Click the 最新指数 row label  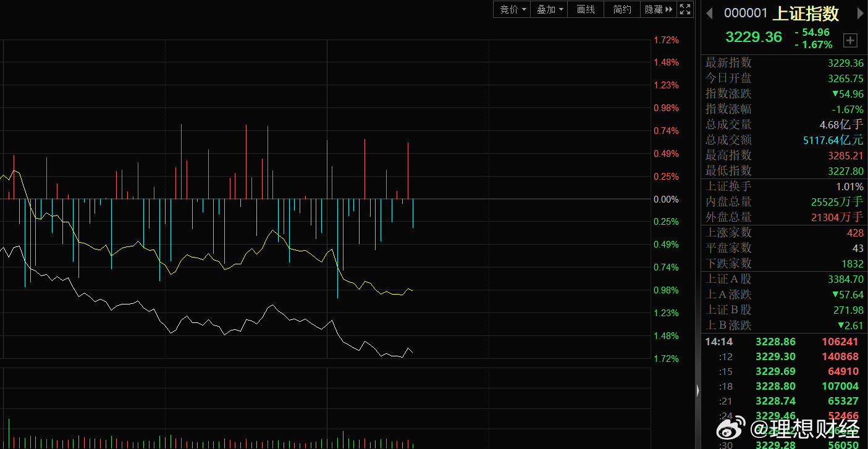[x=729, y=63]
